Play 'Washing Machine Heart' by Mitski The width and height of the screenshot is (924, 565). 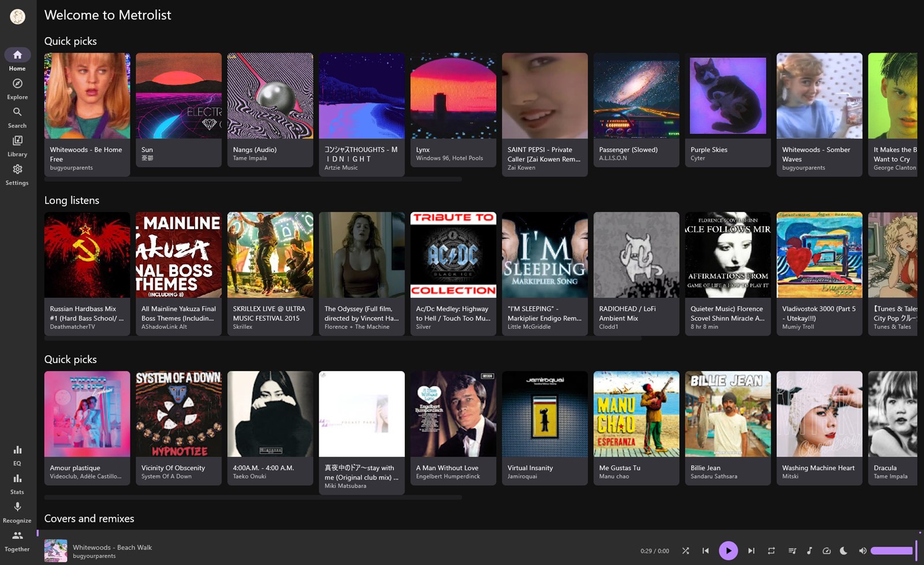[819, 428]
